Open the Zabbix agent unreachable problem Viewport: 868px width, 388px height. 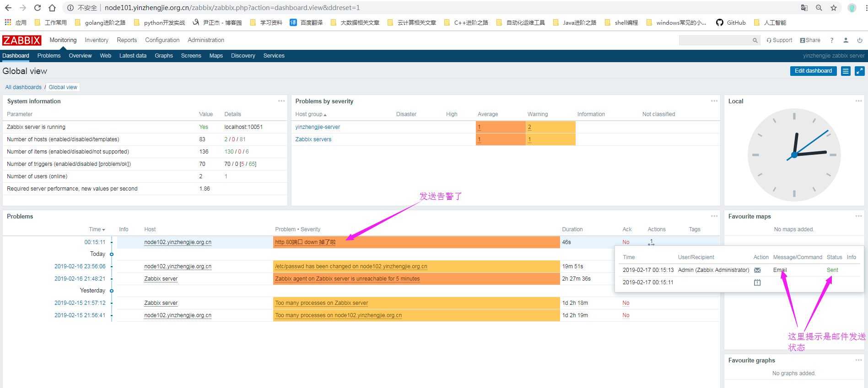347,279
